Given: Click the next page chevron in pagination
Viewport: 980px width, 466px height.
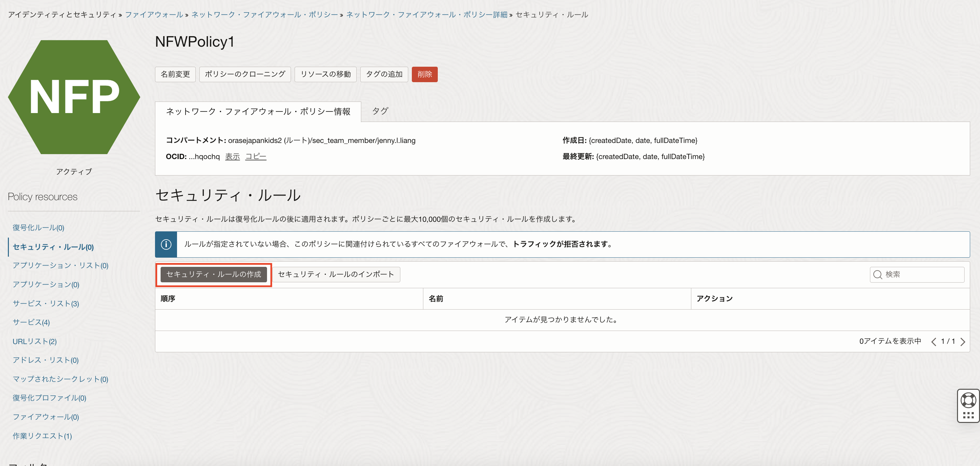Looking at the screenshot, I should click(963, 341).
